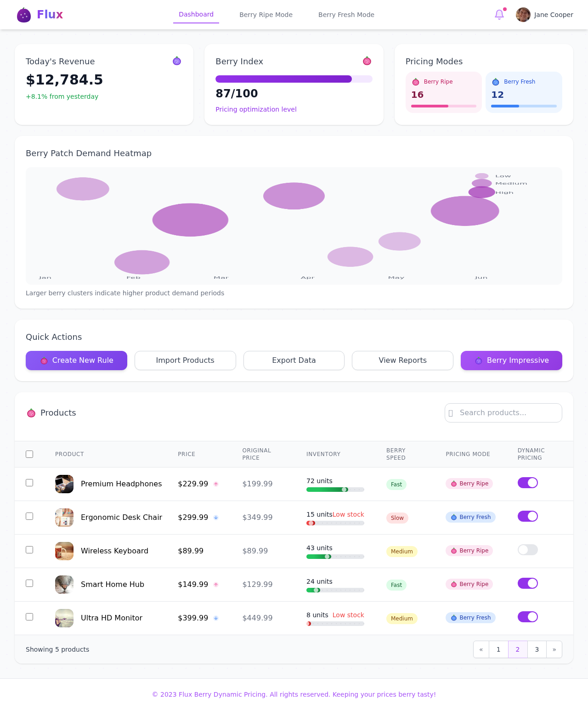Disable dynamic pricing for Premium Headphones
The image size is (588, 710).
point(527,483)
